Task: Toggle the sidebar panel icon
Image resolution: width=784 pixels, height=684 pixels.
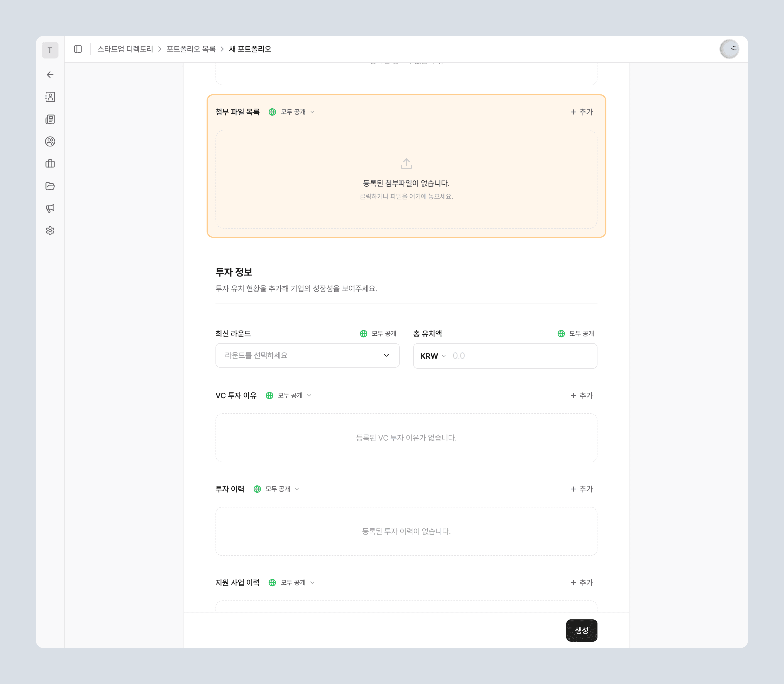Action: 78,49
